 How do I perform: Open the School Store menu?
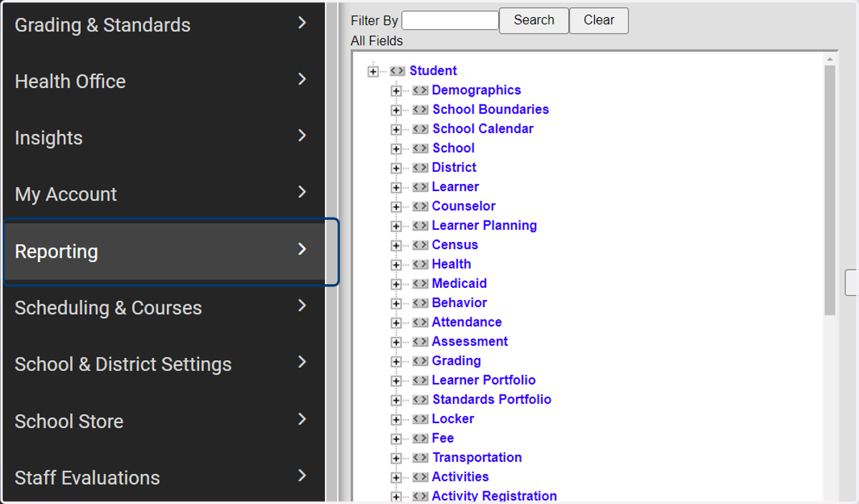pyautogui.click(x=162, y=421)
